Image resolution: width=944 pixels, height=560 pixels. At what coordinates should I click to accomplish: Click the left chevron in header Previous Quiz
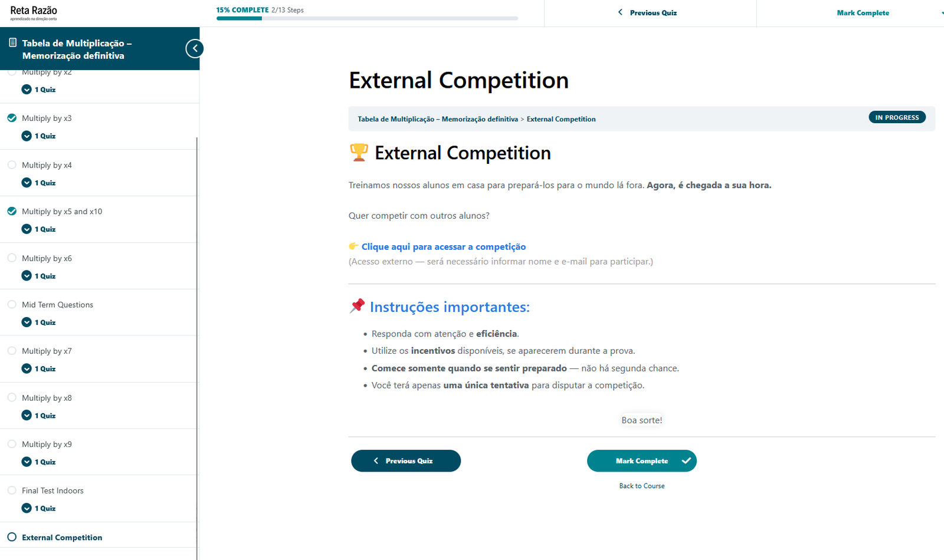click(x=620, y=12)
